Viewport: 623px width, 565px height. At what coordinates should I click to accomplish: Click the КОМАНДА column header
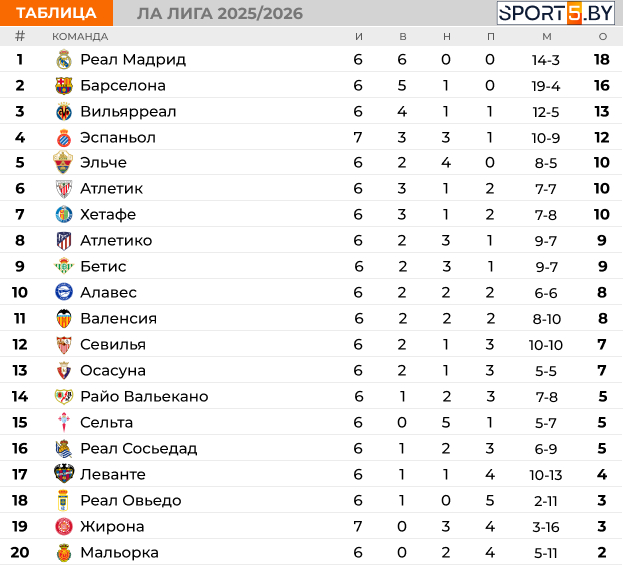[x=80, y=37]
